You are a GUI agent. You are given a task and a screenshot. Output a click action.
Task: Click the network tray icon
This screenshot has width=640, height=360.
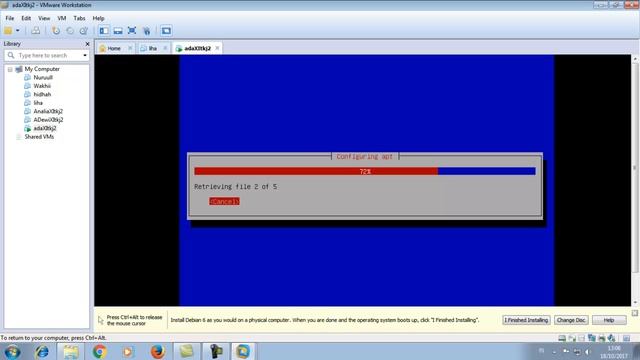click(x=577, y=351)
